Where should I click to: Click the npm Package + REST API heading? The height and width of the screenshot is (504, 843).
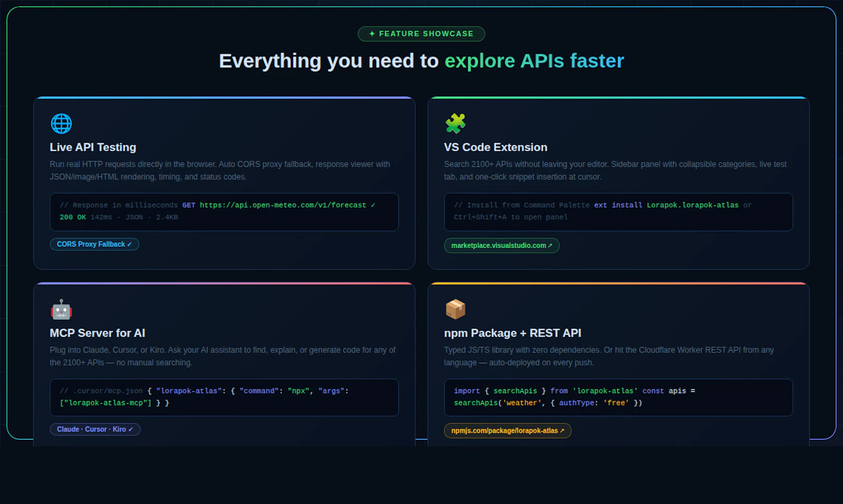coord(513,333)
